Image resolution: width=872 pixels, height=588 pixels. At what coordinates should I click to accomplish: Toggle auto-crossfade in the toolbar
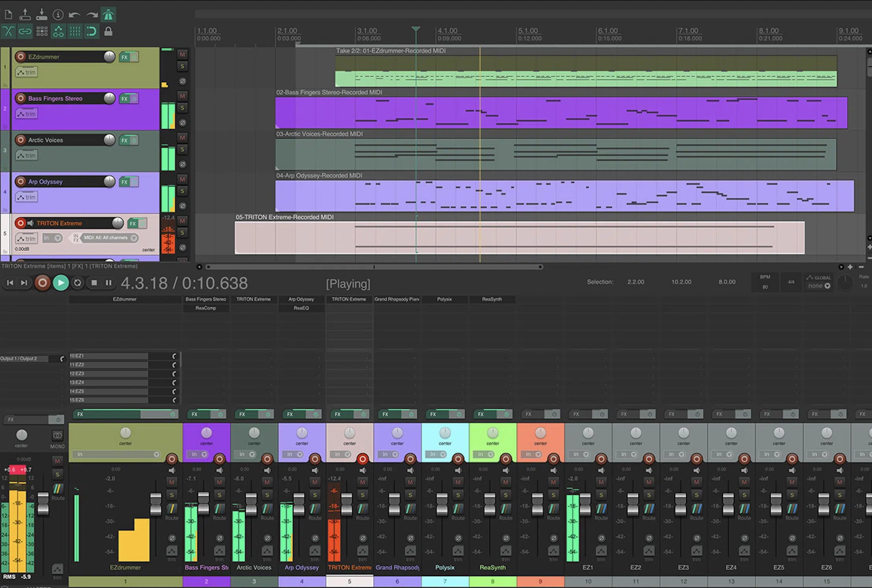click(x=8, y=31)
